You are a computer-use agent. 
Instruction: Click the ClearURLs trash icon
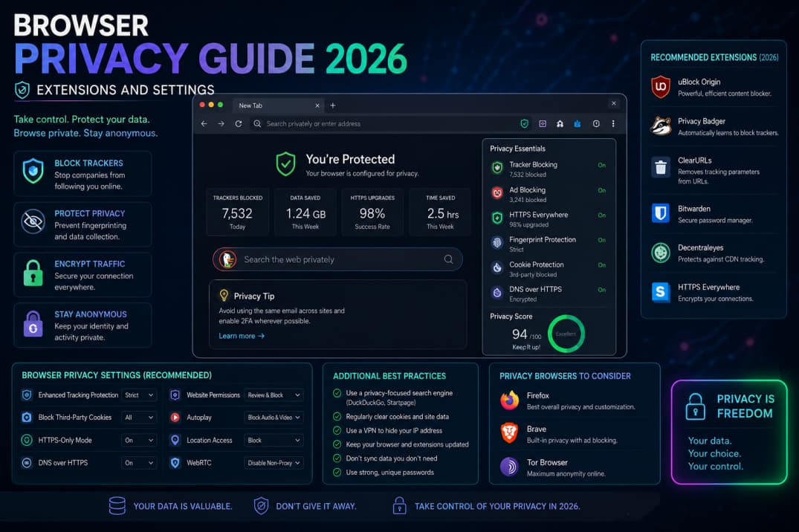[661, 167]
